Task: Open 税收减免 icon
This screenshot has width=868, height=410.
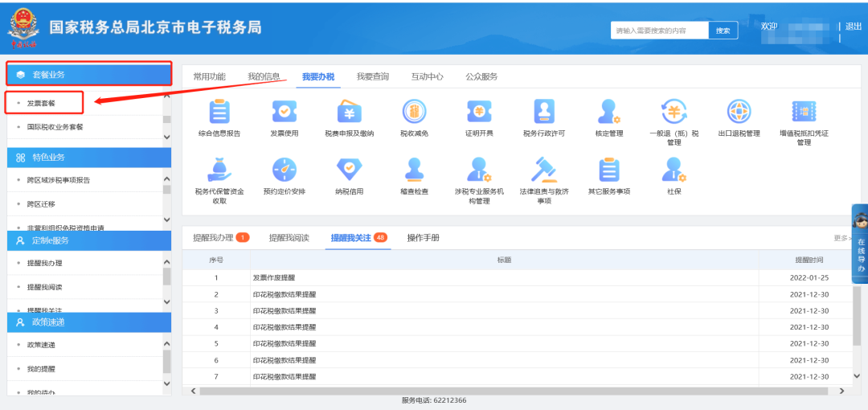Action: coord(414,112)
